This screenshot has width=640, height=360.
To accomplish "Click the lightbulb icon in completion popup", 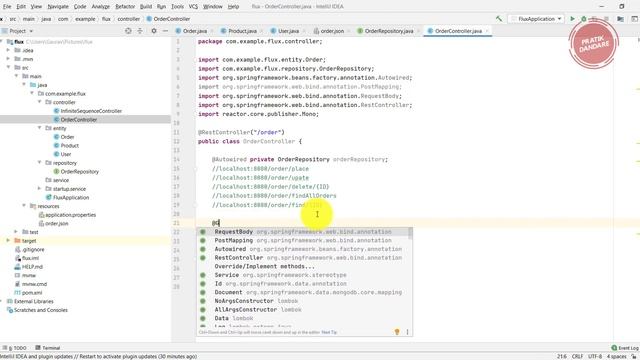I will coord(397,332).
